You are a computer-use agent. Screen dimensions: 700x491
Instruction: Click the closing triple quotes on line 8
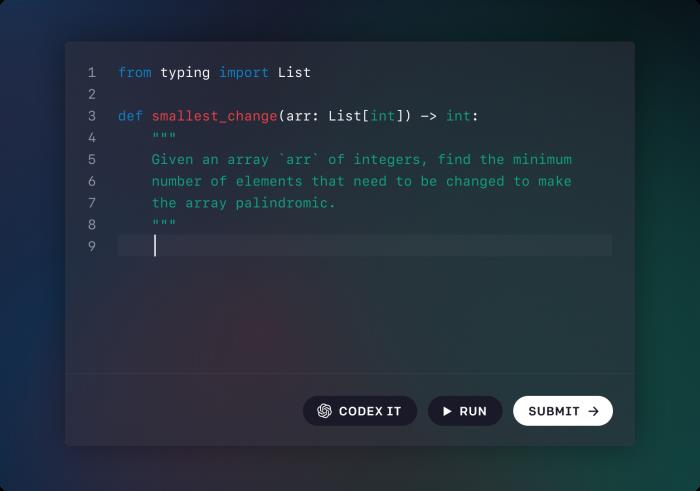(164, 222)
